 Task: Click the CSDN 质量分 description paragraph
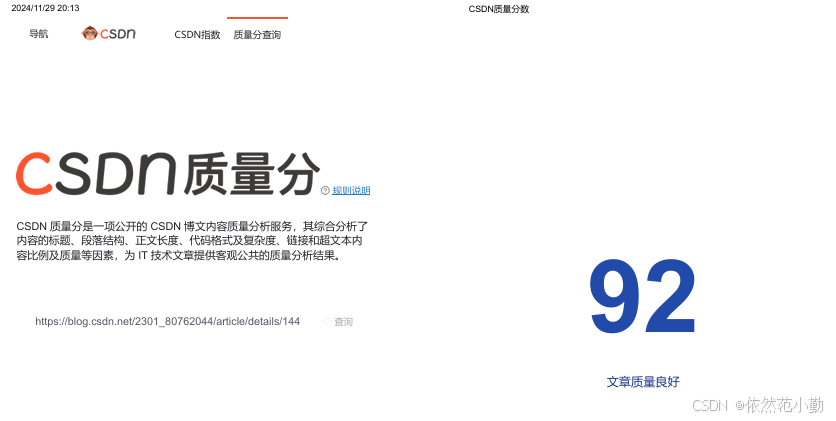click(192, 241)
